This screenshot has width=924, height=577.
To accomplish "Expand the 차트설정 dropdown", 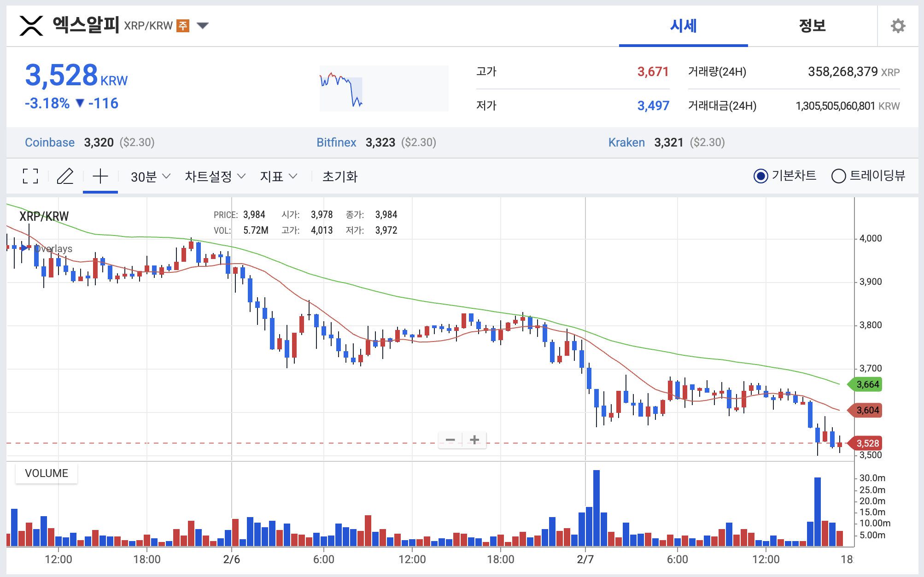I will [x=215, y=177].
